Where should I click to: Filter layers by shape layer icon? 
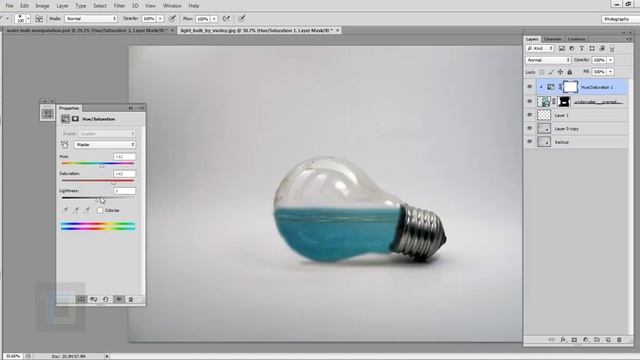[592, 49]
